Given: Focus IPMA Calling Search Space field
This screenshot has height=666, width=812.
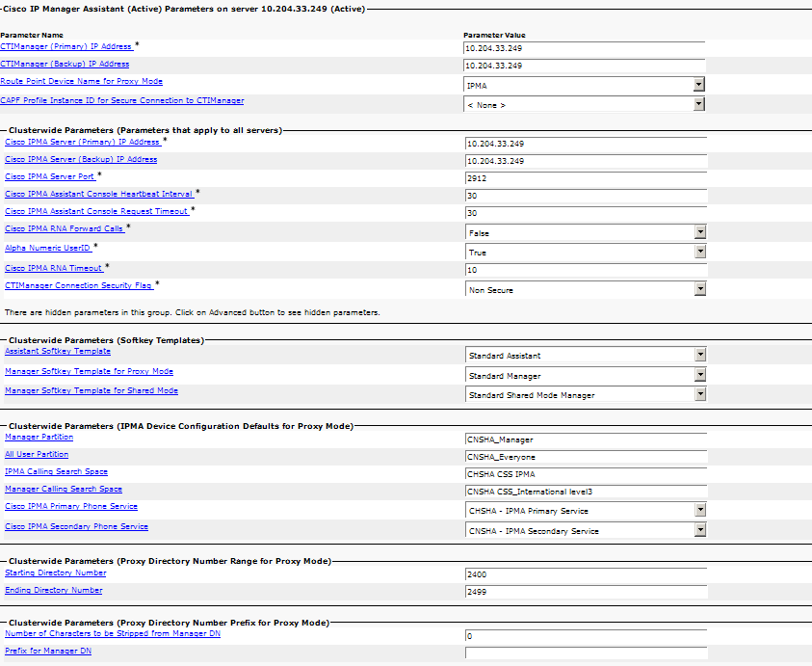Looking at the screenshot, I should pyautogui.click(x=587, y=474).
